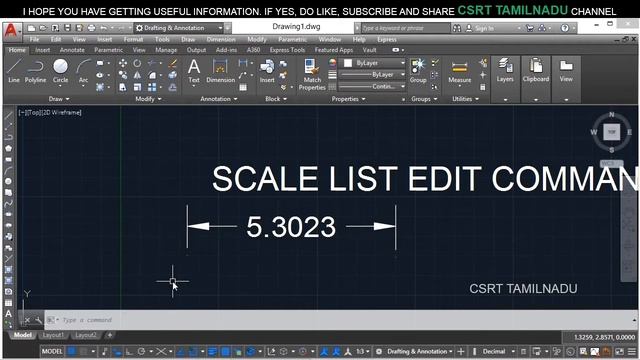640x360 pixels.
Task: Switch to Layout2 tab
Action: click(x=86, y=335)
